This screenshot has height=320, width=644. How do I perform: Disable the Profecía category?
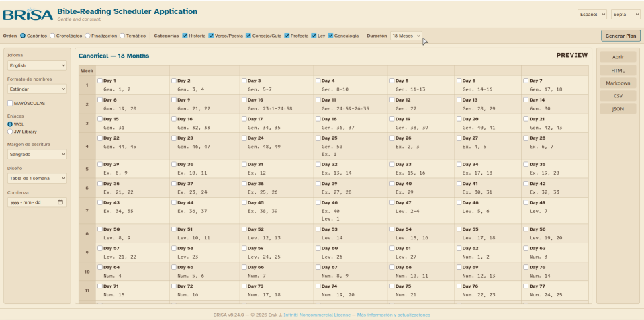click(x=287, y=36)
